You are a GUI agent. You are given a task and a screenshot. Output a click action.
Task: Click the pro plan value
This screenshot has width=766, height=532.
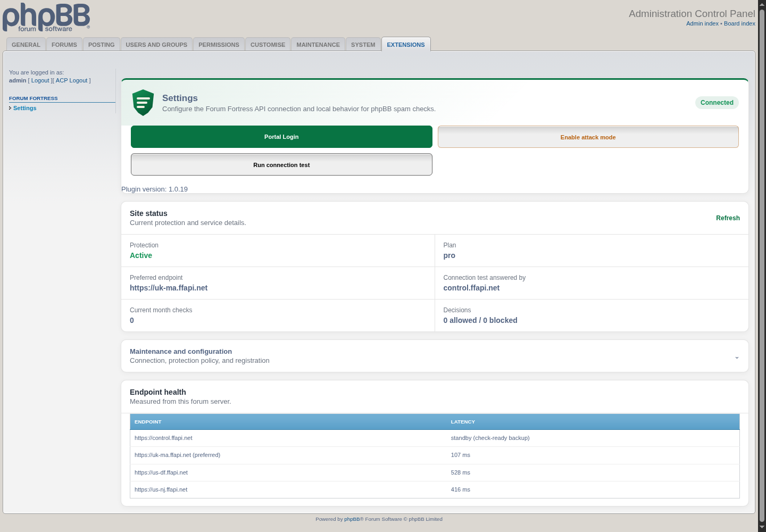point(449,255)
